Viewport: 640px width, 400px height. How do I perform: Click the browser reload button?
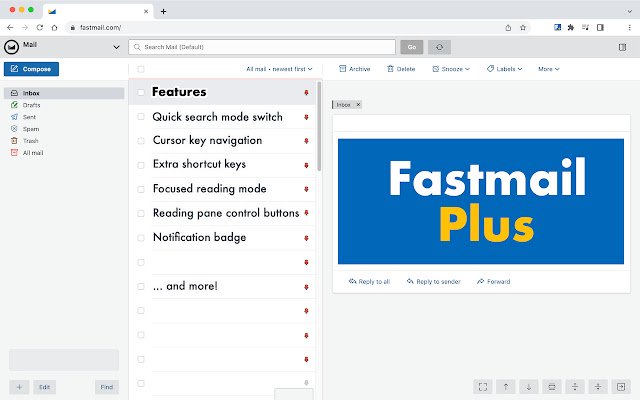pos(40,27)
